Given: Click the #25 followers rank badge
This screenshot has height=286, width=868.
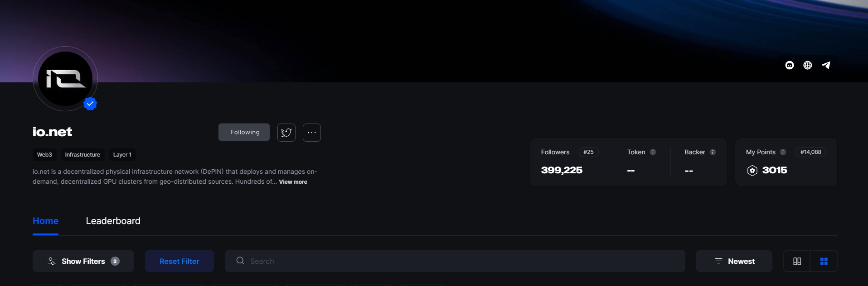Looking at the screenshot, I should coord(588,152).
